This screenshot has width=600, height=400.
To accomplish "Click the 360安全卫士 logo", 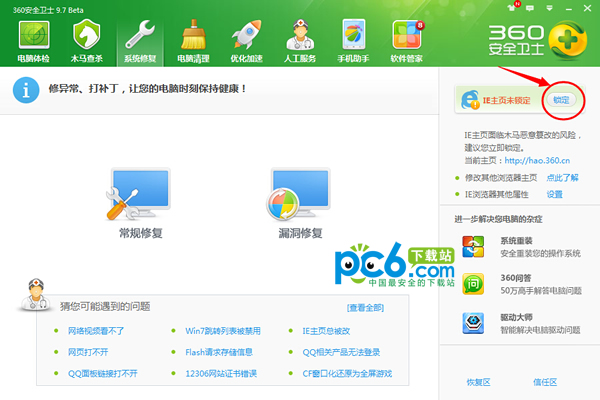I will 537,40.
